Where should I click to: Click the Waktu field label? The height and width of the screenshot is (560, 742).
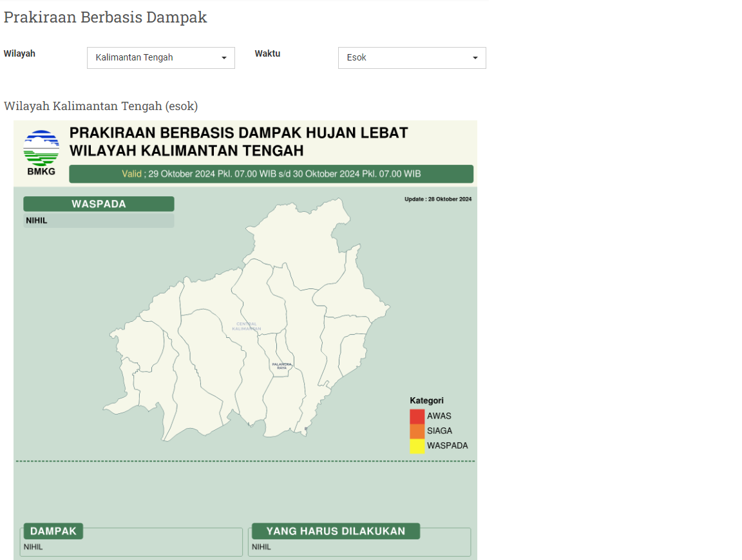(x=267, y=53)
